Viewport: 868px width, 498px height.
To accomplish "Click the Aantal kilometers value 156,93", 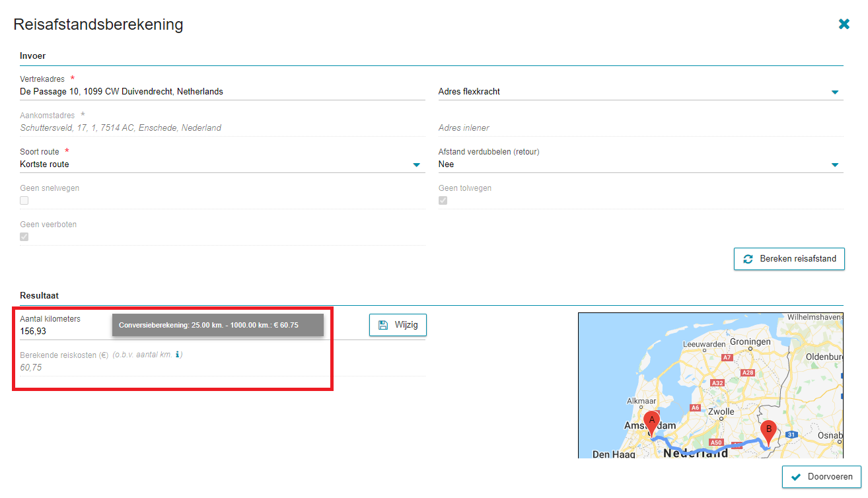I will (34, 332).
